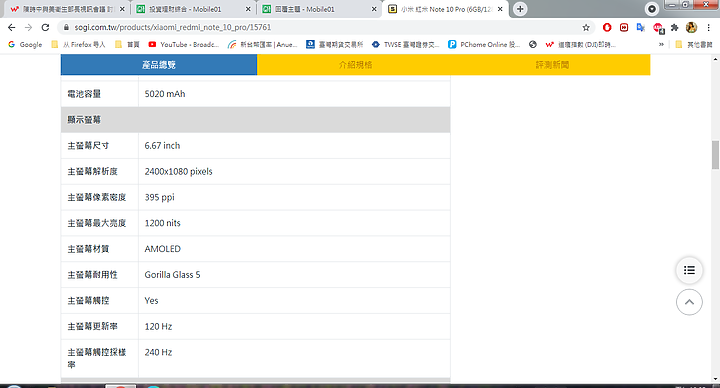Click the back-to-top arrow button
The image size is (720, 388).
[x=689, y=302]
